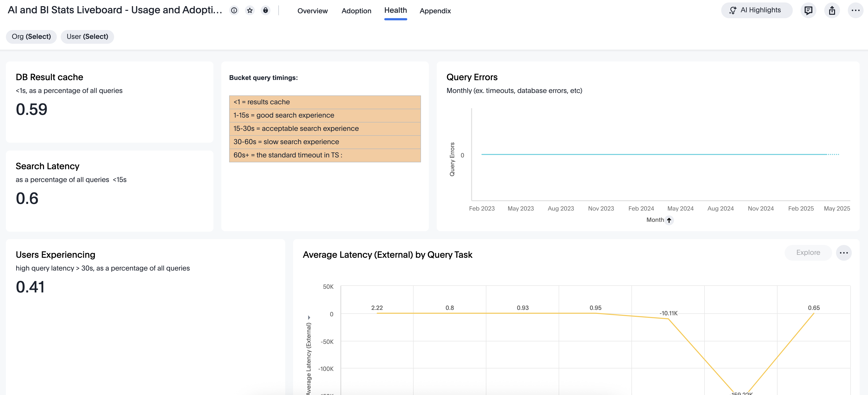Toggle Month sort arrow on Query Errors
The image size is (868, 395).
coord(669,220)
